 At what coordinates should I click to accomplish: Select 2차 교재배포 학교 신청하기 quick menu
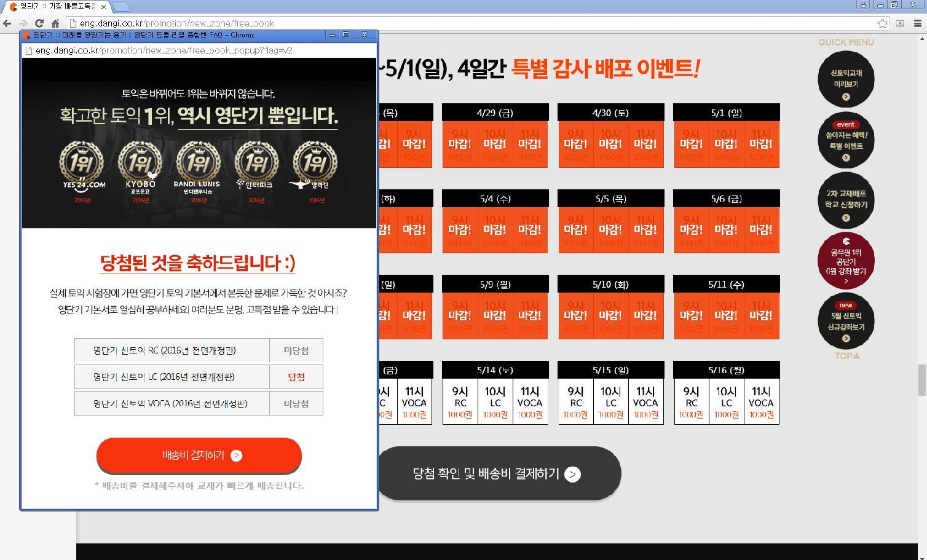coord(846,201)
